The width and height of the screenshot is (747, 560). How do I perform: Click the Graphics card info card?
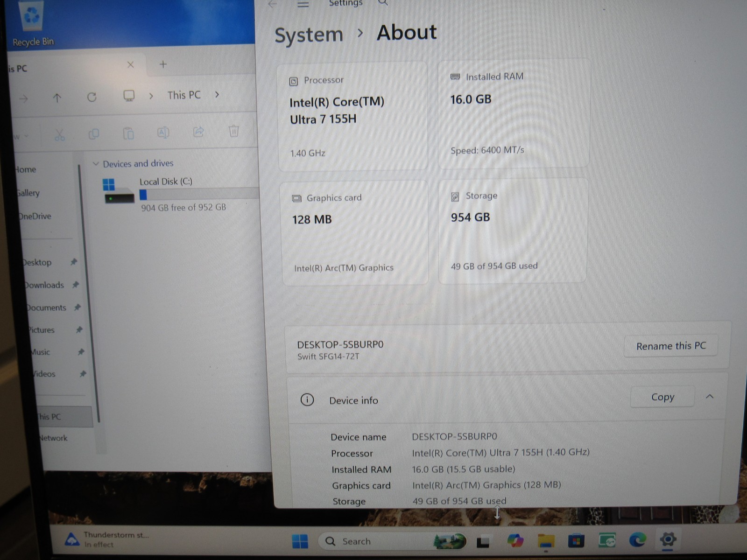[355, 233]
